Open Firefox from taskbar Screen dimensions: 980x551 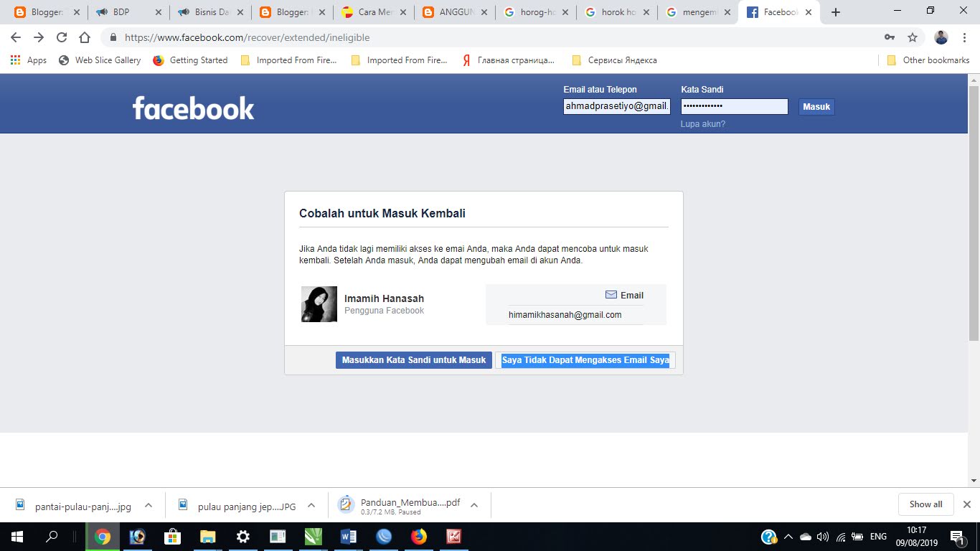tap(419, 537)
